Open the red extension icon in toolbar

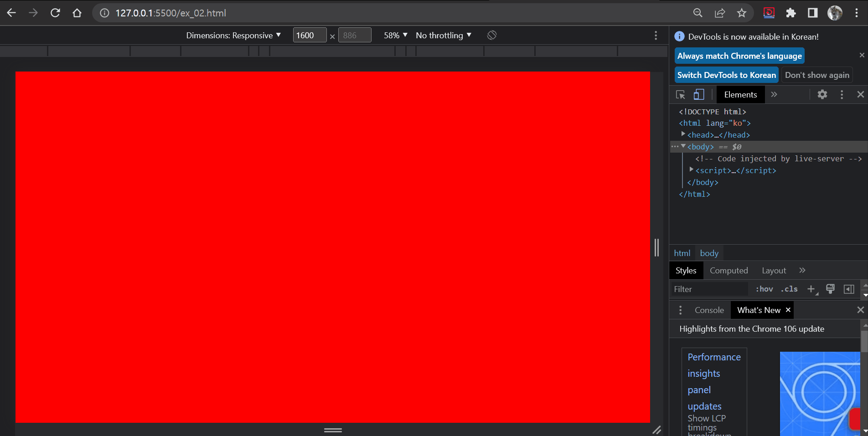click(769, 13)
